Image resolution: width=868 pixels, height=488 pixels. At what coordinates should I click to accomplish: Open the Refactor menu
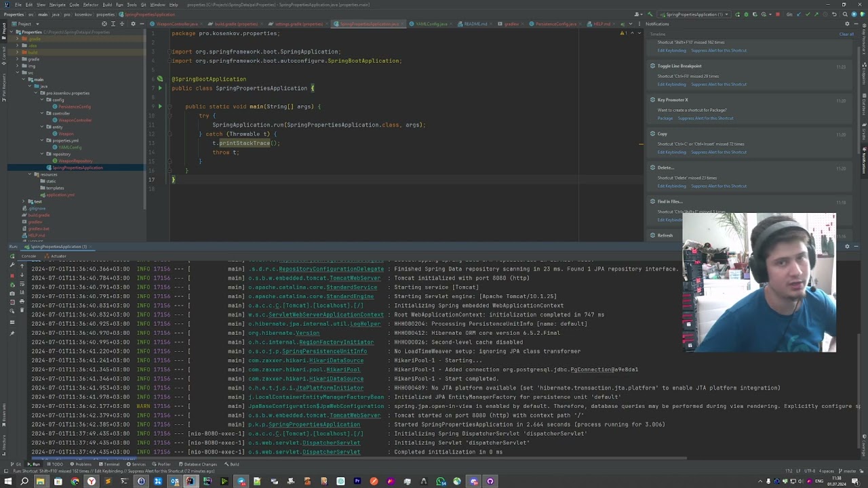click(x=90, y=5)
